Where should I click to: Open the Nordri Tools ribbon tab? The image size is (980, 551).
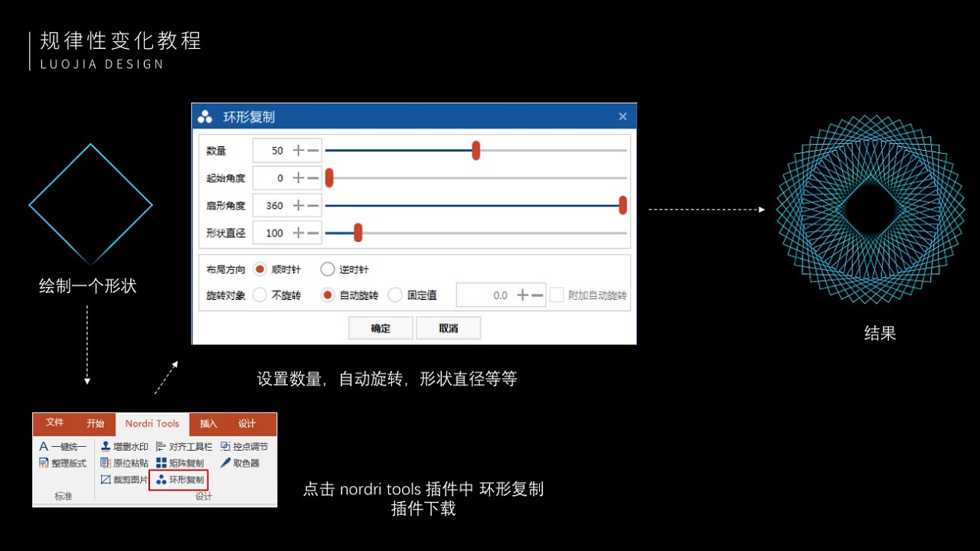[152, 424]
